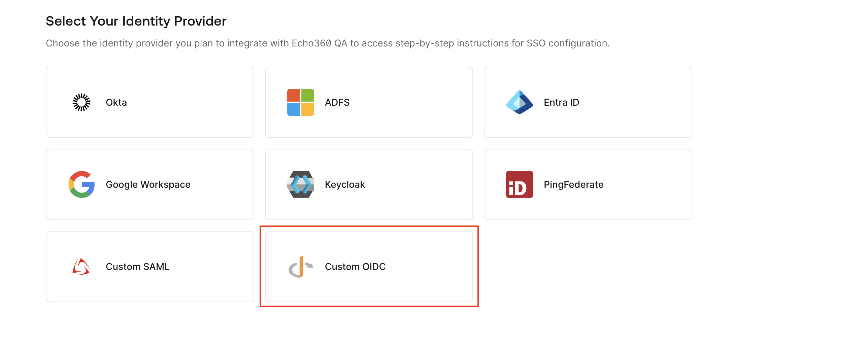The height and width of the screenshot is (348, 868).
Task: Pick the Entra ID label text
Action: (561, 102)
